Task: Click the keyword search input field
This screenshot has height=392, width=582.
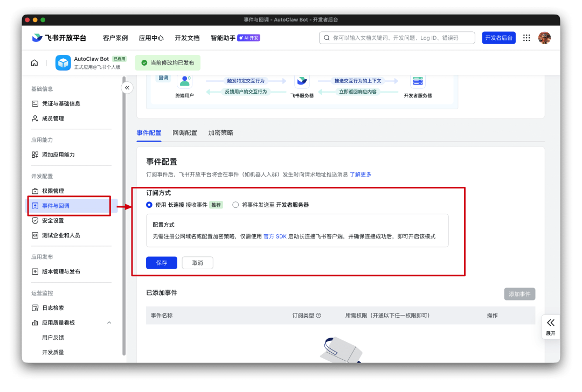Action: [x=397, y=38]
